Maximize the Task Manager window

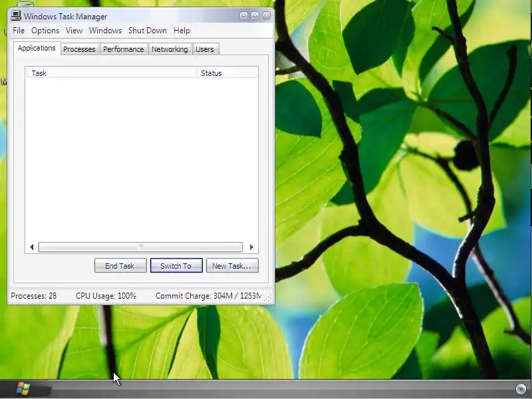pyautogui.click(x=255, y=15)
